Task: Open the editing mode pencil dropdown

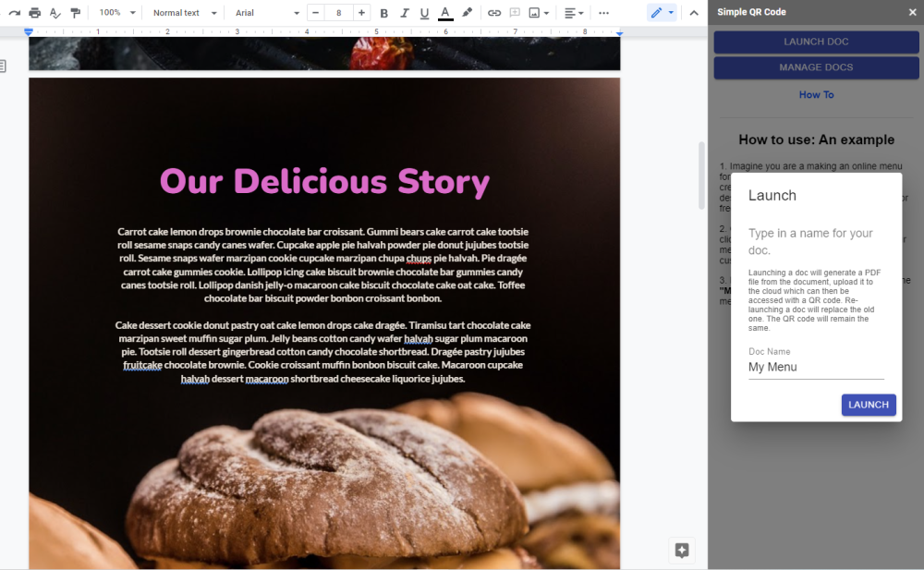Action: point(662,12)
